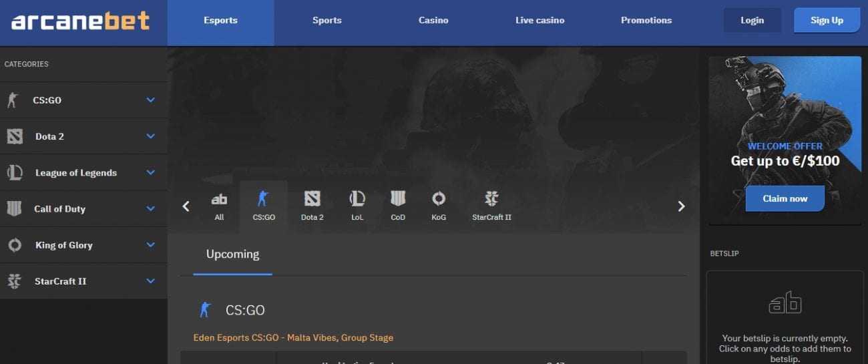The width and height of the screenshot is (868, 364).
Task: Click the League of Legends sidebar icon
Action: coord(15,172)
